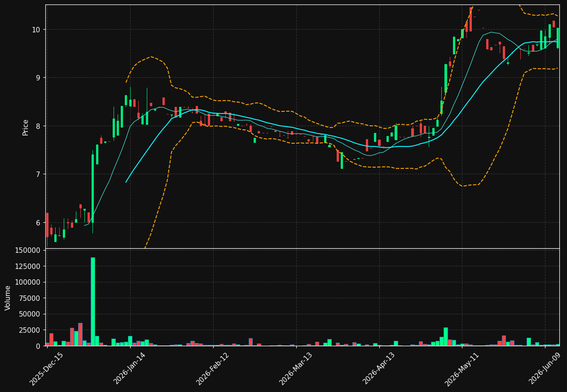The image size is (567, 392).
Task: Click the volume tick label 100000
Action: [x=28, y=282]
